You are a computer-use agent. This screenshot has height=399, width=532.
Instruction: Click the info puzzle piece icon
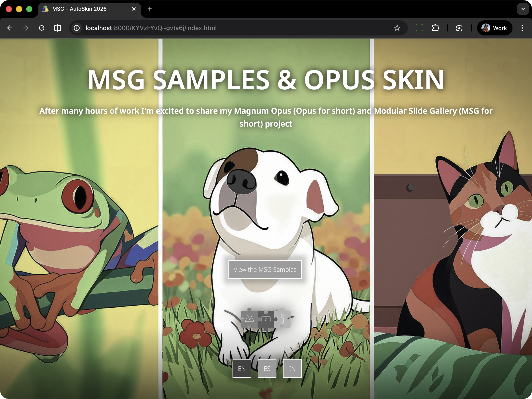tap(282, 319)
